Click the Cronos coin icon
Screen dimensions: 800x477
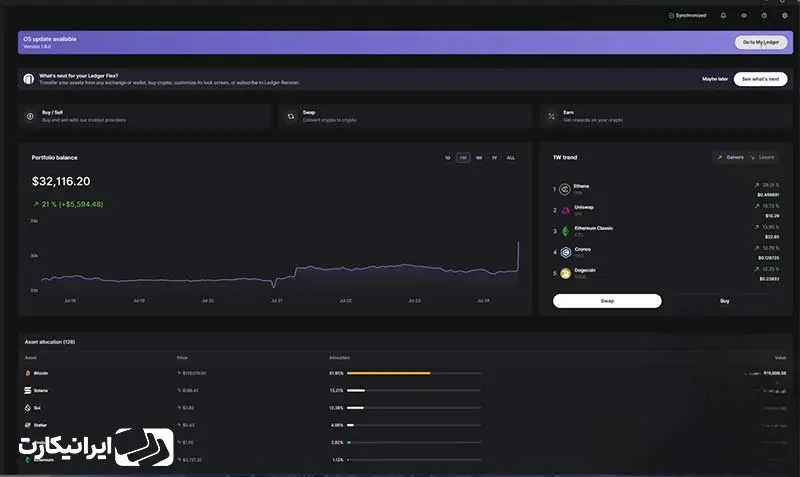click(x=565, y=252)
